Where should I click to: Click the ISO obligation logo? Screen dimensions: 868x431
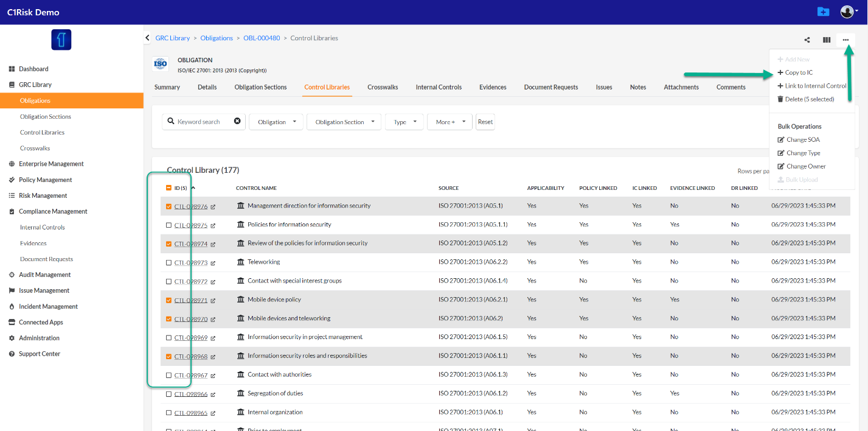tap(161, 64)
